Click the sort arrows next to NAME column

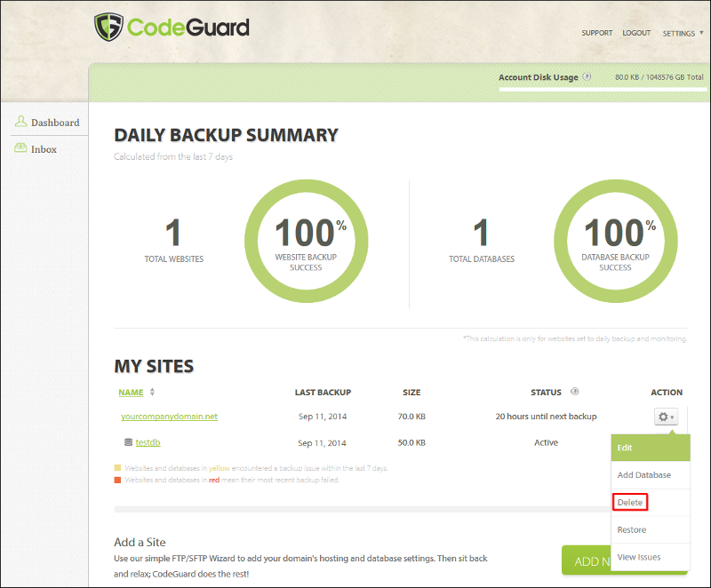tap(152, 392)
